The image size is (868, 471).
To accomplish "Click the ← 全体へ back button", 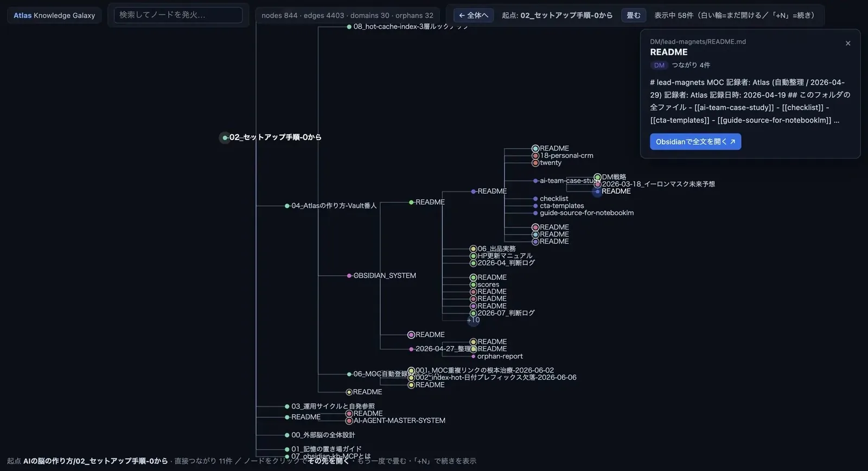I will tap(474, 15).
